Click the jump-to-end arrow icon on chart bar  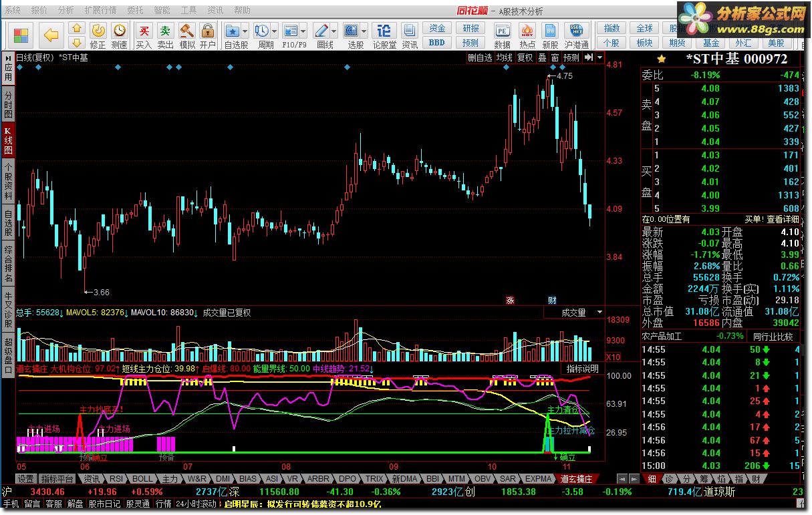(589, 57)
